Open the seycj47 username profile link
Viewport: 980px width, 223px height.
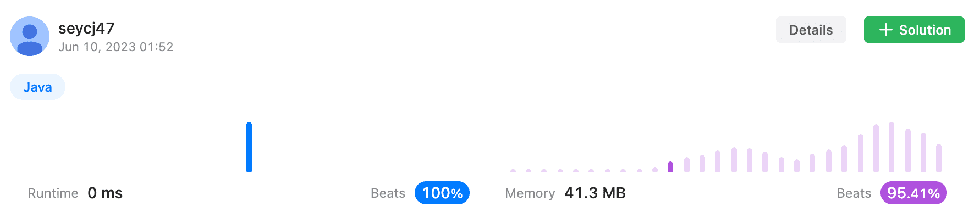(86, 28)
